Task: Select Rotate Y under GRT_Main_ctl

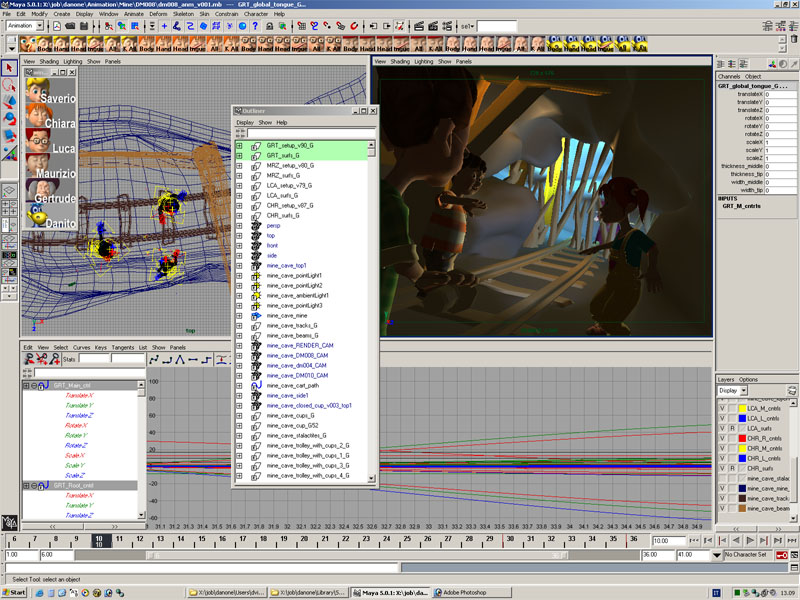Action: coord(77,435)
